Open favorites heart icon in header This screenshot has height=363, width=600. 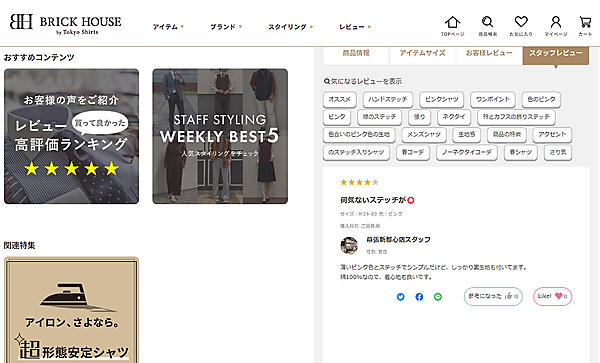(521, 26)
